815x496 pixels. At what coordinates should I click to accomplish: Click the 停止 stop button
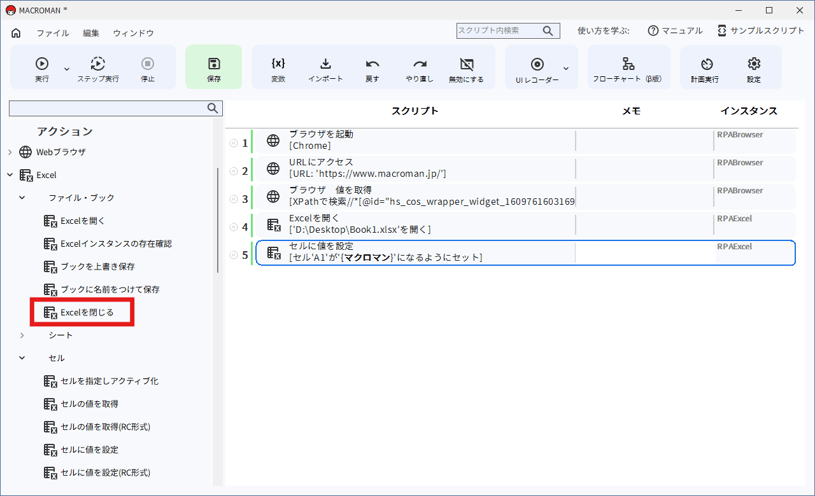pos(148,69)
